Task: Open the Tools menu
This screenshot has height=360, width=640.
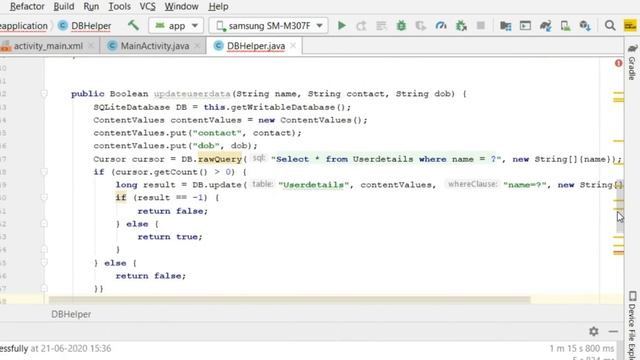Action: click(119, 7)
